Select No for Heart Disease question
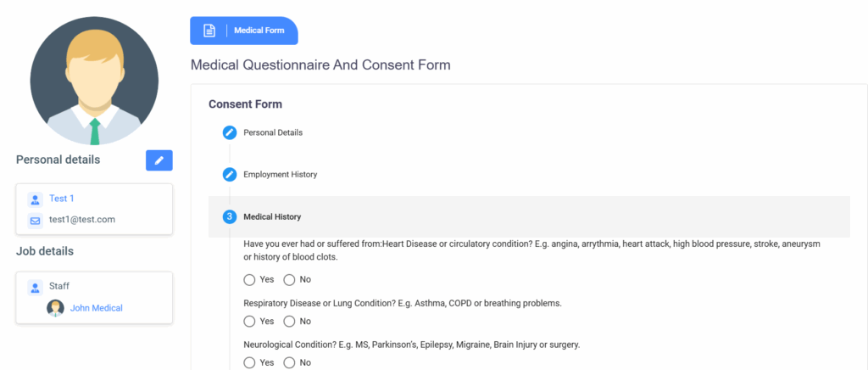This screenshot has width=868, height=370. pyautogui.click(x=289, y=279)
